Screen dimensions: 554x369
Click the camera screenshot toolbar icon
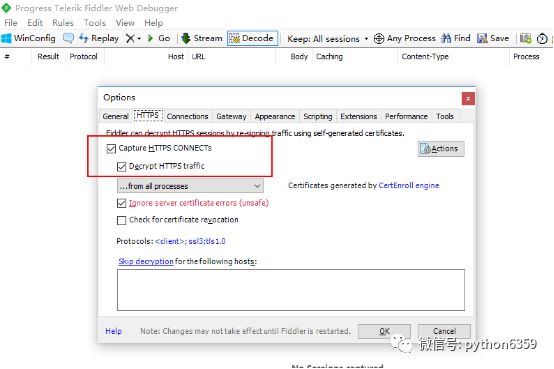point(525,38)
